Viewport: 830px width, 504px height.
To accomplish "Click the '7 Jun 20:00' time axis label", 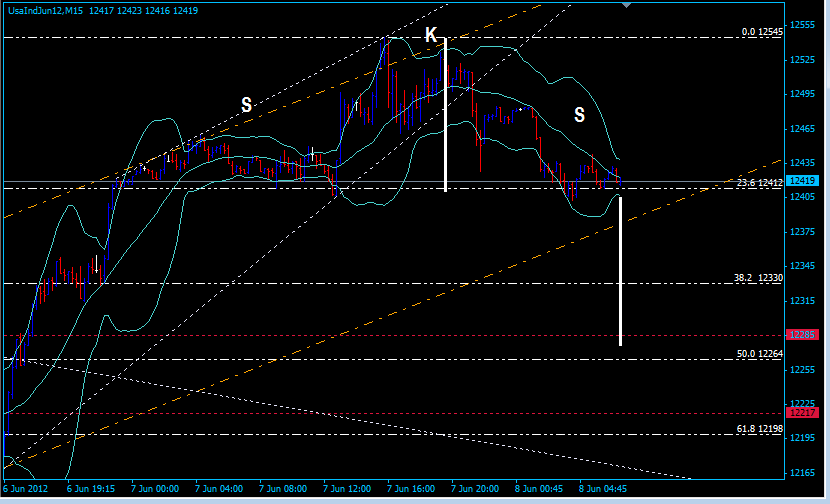I will pos(475,489).
